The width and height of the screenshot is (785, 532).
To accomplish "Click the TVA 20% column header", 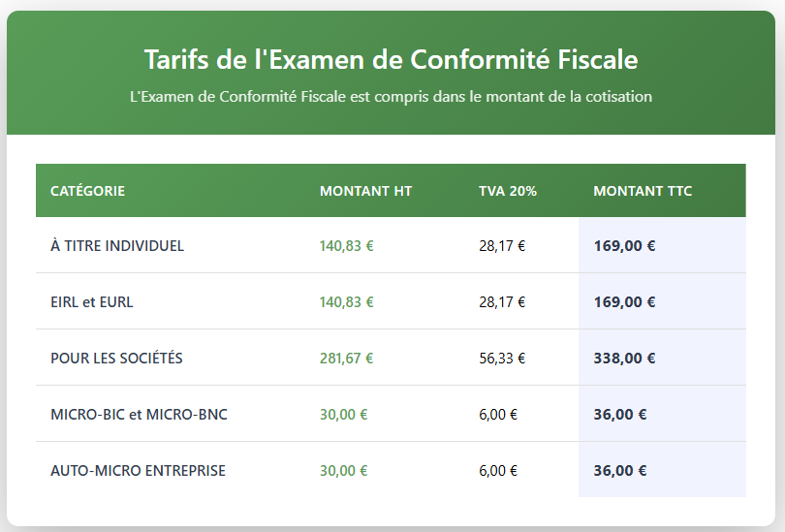I will click(508, 191).
